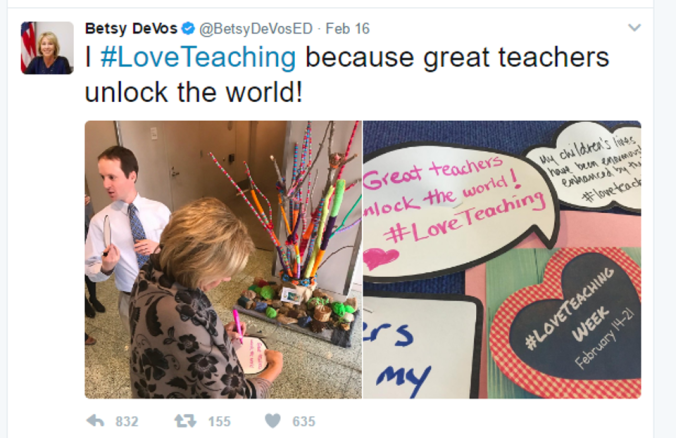Image resolution: width=676 pixels, height=438 pixels.
Task: Open the @BetsyDeVosED handle
Action: click(255, 29)
